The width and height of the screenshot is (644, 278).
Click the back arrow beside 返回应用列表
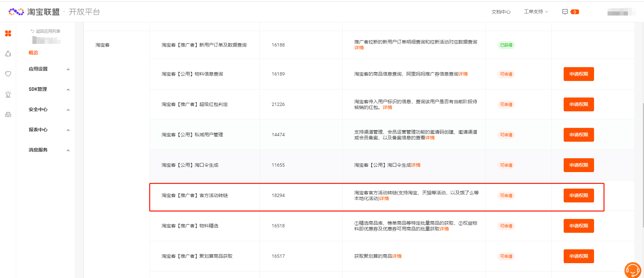(x=32, y=31)
